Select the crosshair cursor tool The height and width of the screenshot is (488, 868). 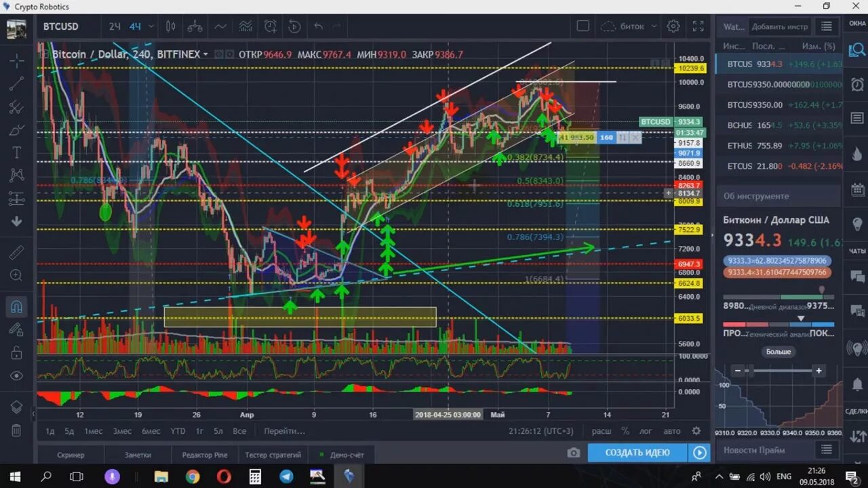click(17, 60)
